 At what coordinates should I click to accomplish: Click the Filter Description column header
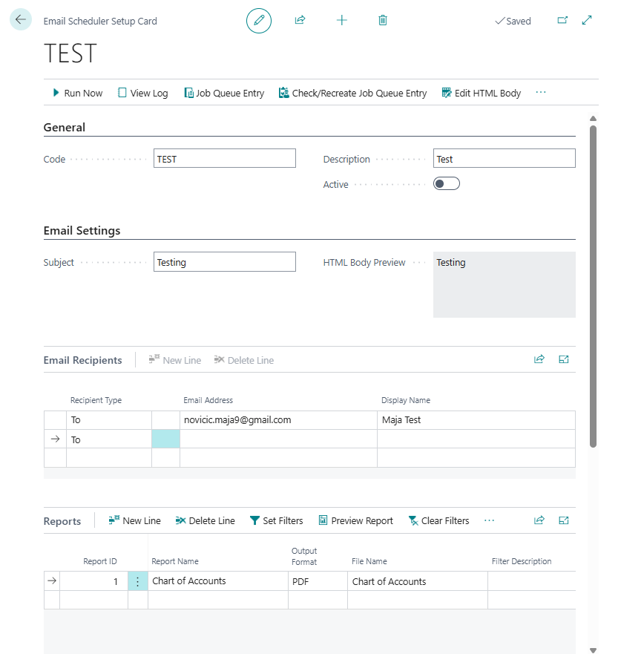(x=522, y=561)
